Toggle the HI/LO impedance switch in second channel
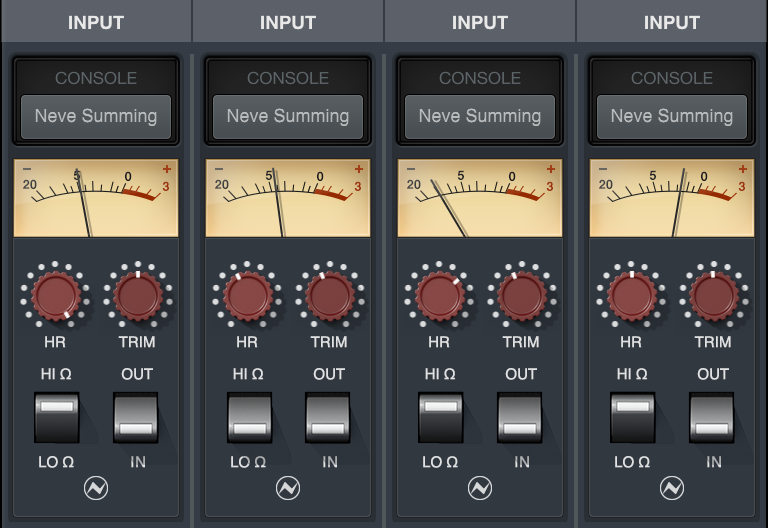Screen dimensions: 768x528 [249, 418]
